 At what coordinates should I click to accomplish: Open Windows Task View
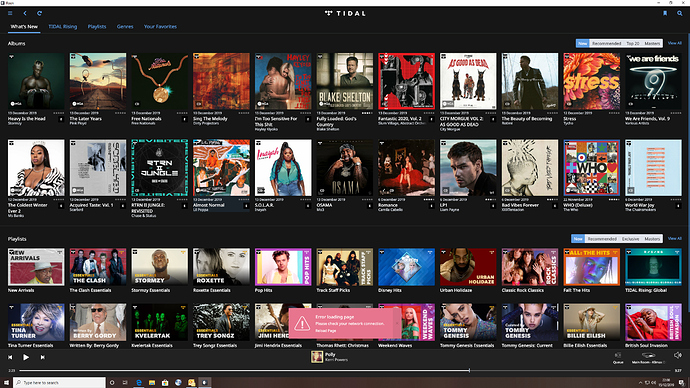coord(125,383)
